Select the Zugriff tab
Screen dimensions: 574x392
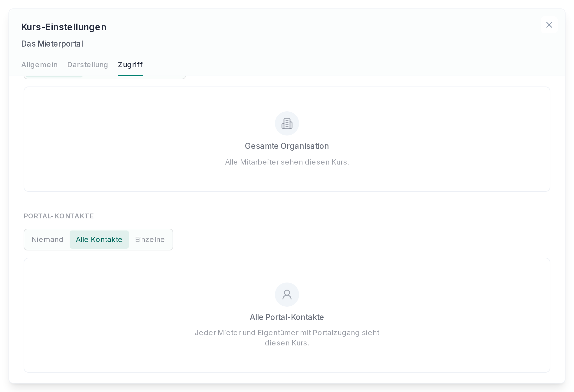(x=130, y=65)
